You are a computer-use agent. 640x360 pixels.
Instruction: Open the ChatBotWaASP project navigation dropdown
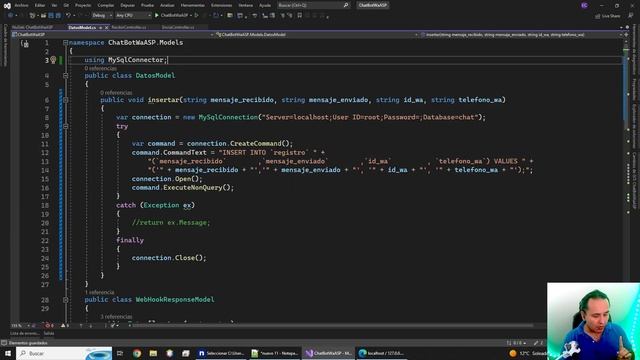[113, 35]
